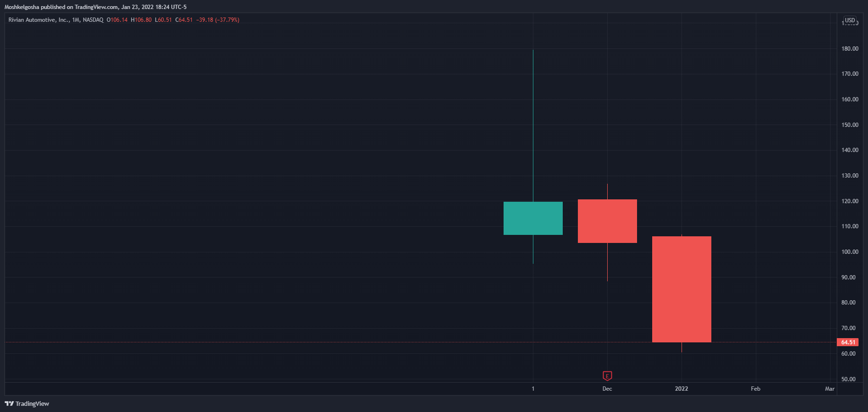Click the Rivian Automotive, Inc. symbol title
The image size is (868, 412).
click(38, 20)
